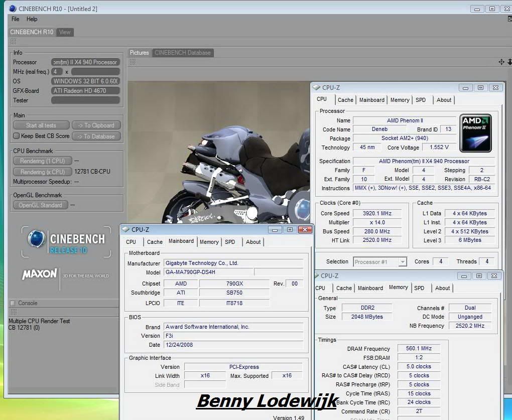The image size is (512, 420).
Task: Minimize the top CPU-Z window
Action: 466,87
